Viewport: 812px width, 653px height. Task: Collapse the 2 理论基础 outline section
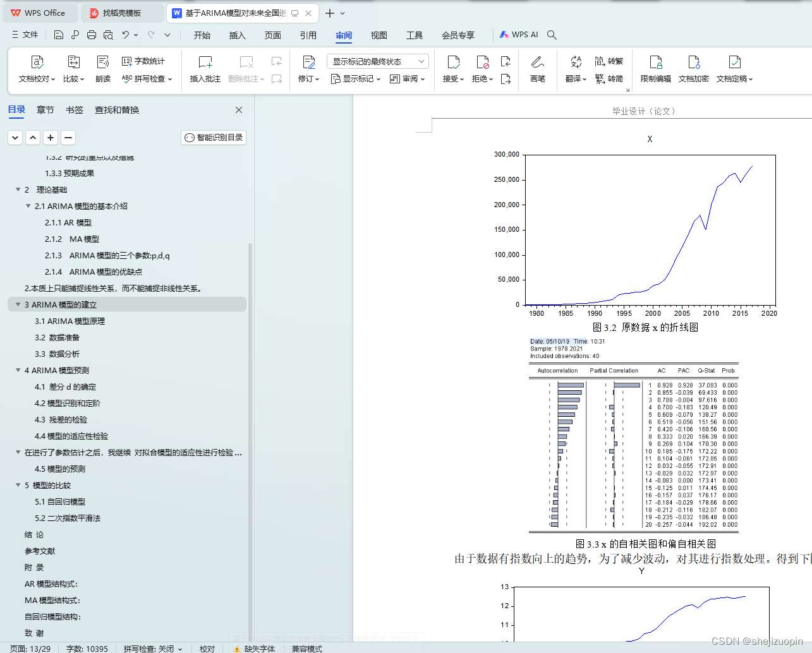coord(18,189)
